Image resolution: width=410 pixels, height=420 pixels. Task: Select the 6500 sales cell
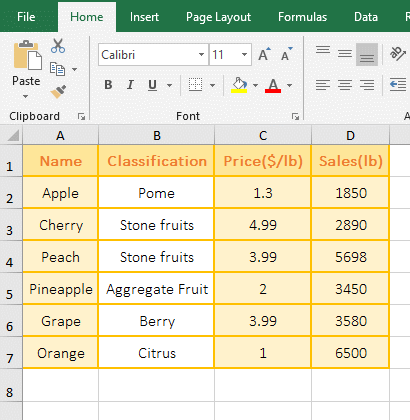[350, 353]
